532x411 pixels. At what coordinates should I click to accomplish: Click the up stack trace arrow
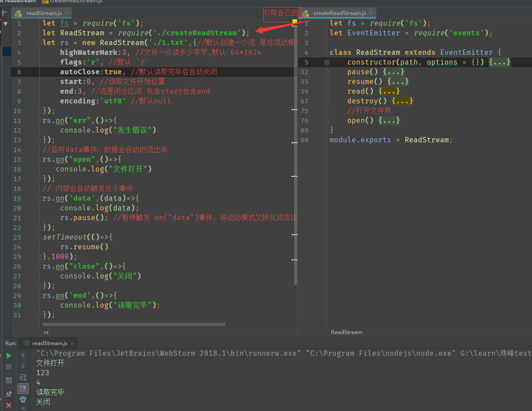point(23,355)
